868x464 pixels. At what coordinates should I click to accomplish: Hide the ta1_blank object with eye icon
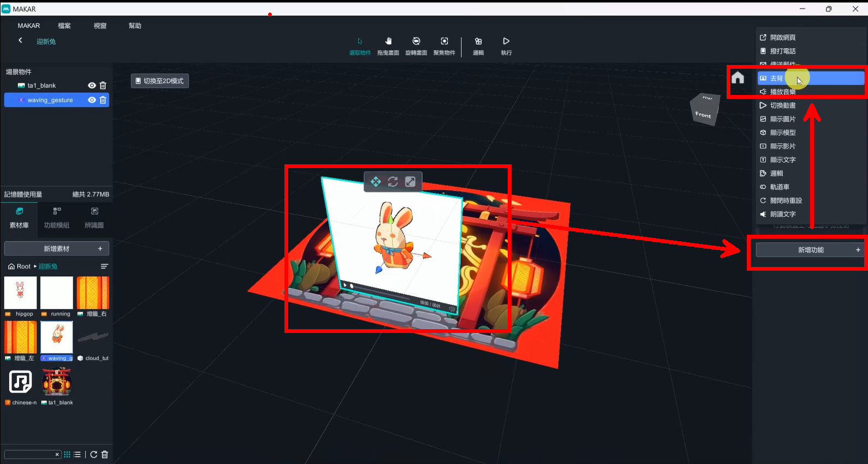(x=92, y=86)
